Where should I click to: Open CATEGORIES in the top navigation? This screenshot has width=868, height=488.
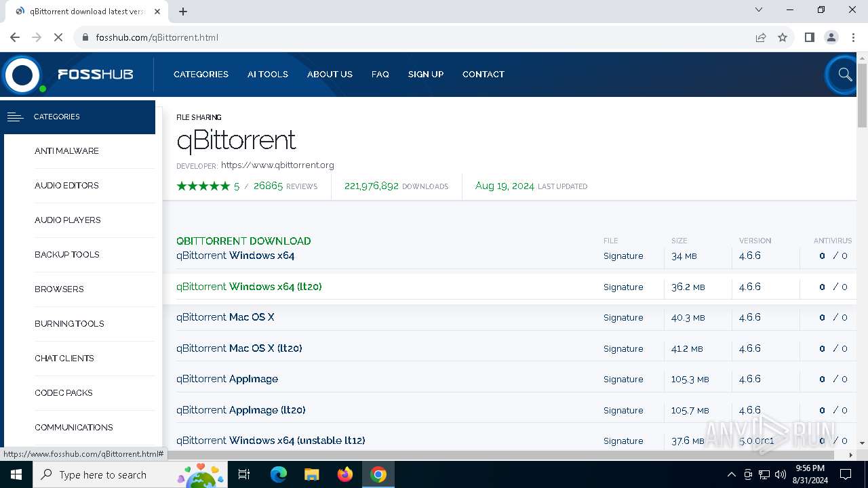pos(201,75)
